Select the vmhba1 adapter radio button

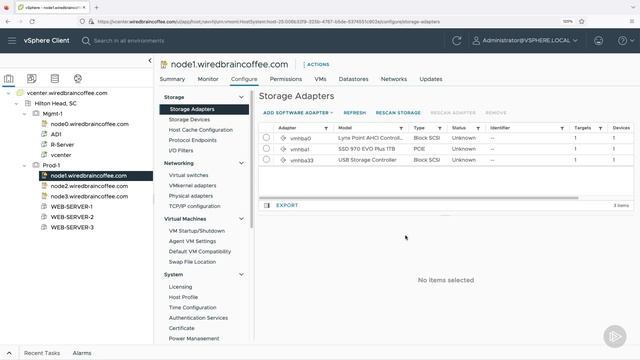(266, 149)
